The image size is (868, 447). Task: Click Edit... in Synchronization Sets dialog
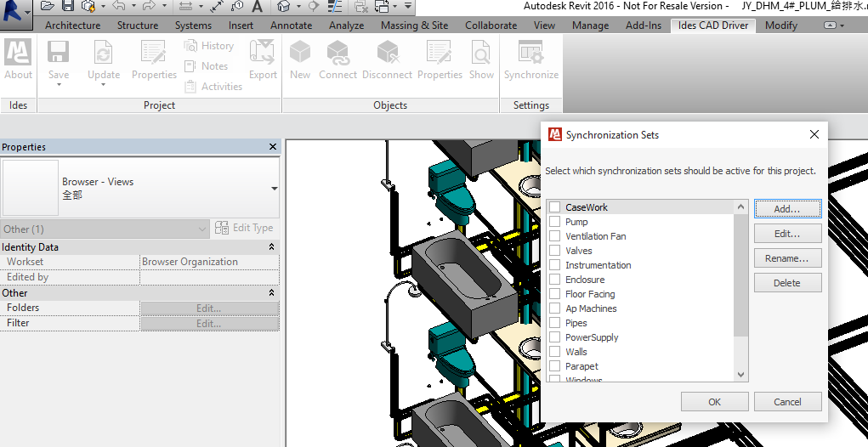787,234
